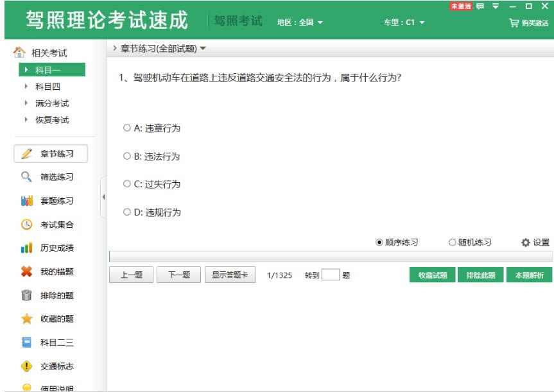Select answer B: 违法行为
The width and height of the screenshot is (554, 392).
[152, 156]
